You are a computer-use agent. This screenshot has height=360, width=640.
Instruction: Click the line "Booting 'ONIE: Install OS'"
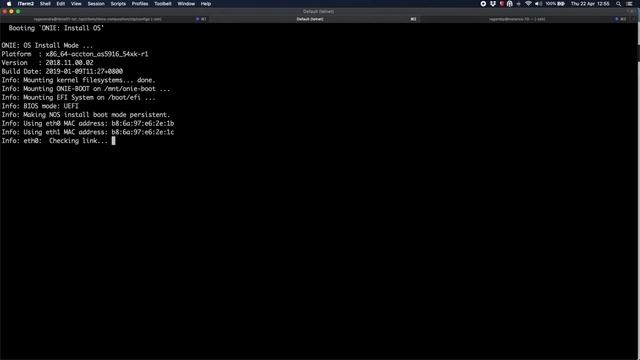56,28
